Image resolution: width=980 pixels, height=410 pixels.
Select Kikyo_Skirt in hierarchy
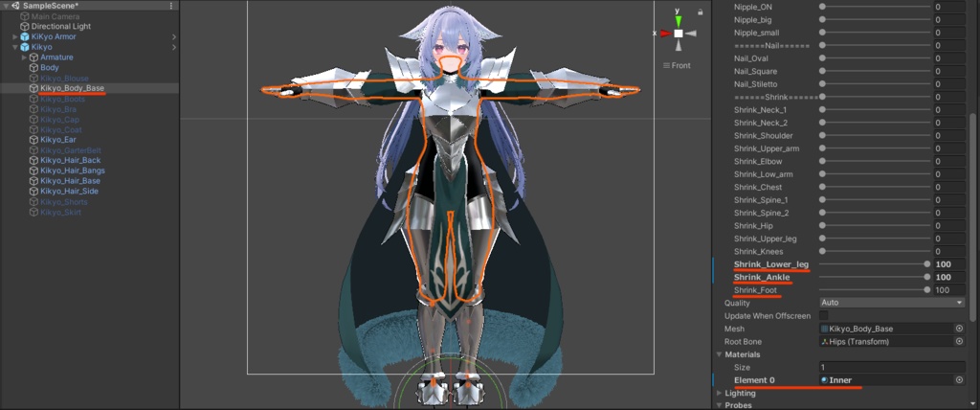point(60,213)
